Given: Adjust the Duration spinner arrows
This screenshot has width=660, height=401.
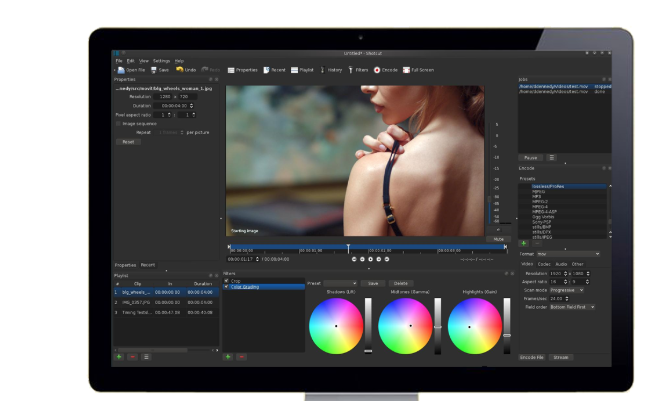Looking at the screenshot, I should (192, 106).
